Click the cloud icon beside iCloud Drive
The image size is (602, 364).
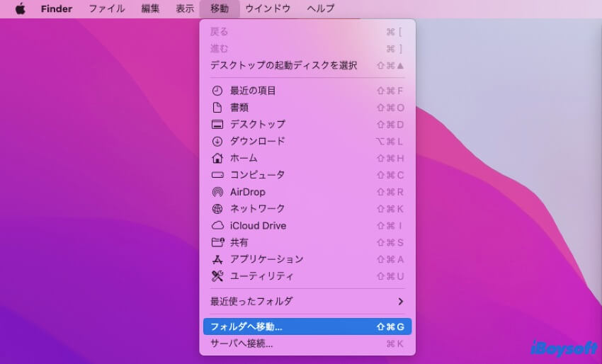(x=217, y=225)
